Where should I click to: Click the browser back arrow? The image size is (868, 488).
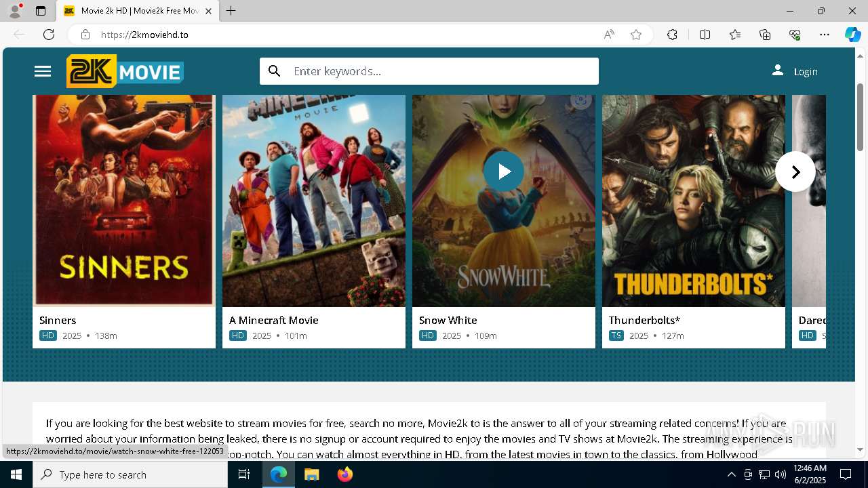pyautogui.click(x=19, y=35)
